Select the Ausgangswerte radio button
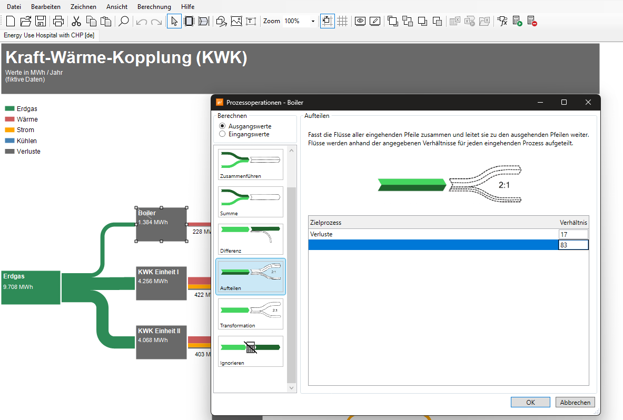 222,126
